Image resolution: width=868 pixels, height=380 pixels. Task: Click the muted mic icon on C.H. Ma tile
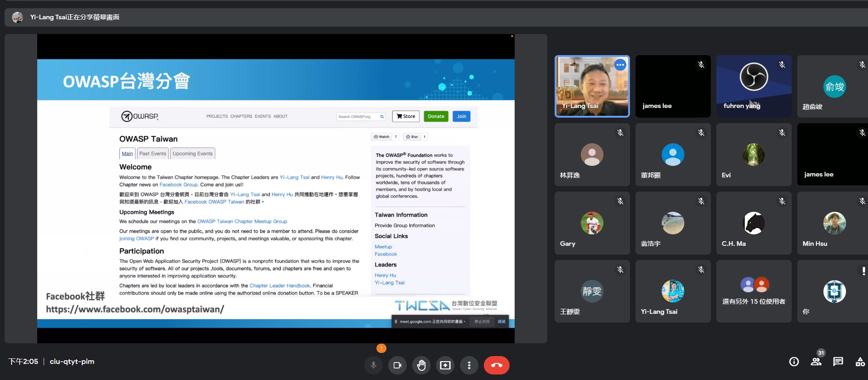coord(782,201)
